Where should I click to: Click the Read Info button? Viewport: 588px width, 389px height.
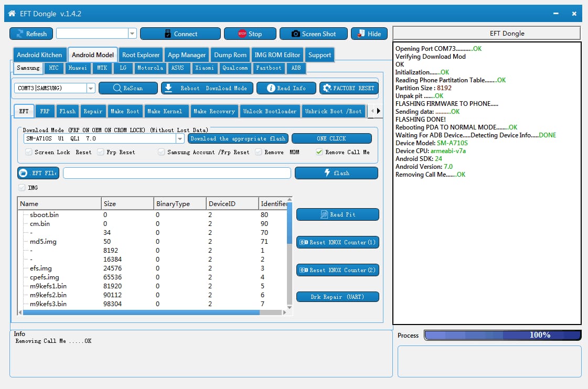coord(286,88)
